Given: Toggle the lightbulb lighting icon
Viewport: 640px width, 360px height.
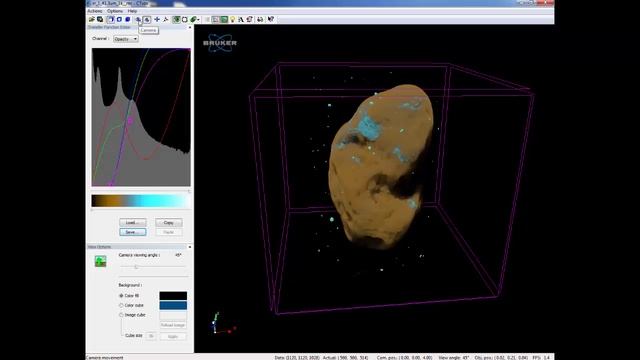Looking at the screenshot, I should tap(233, 19).
